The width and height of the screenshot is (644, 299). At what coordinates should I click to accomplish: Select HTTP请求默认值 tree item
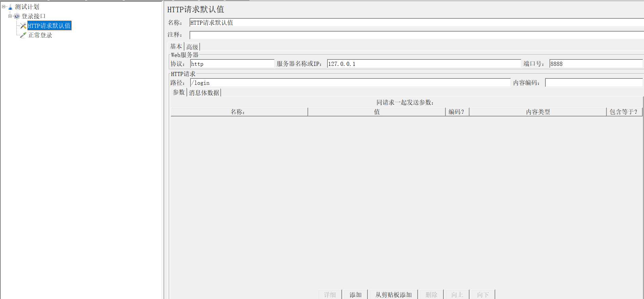[x=49, y=25]
